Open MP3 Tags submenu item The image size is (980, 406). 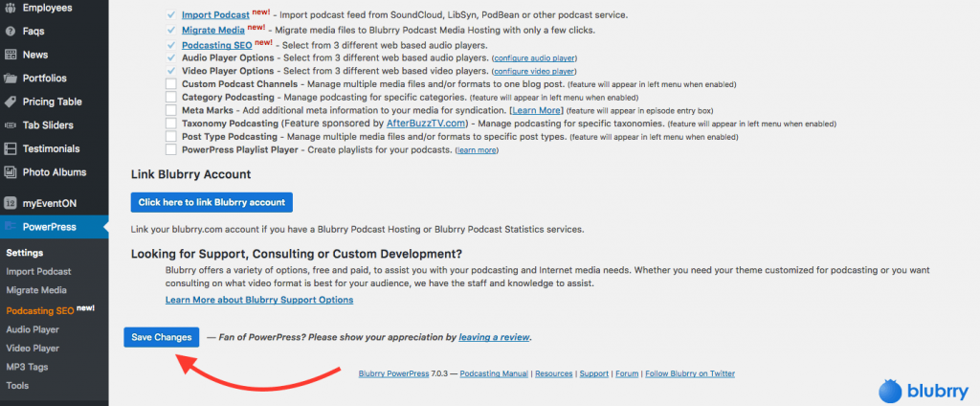coord(27,367)
